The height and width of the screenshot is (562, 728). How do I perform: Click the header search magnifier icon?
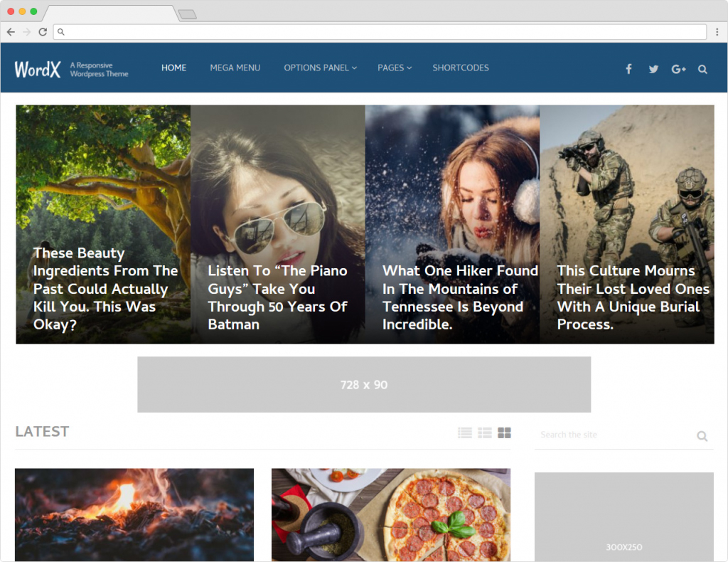702,69
